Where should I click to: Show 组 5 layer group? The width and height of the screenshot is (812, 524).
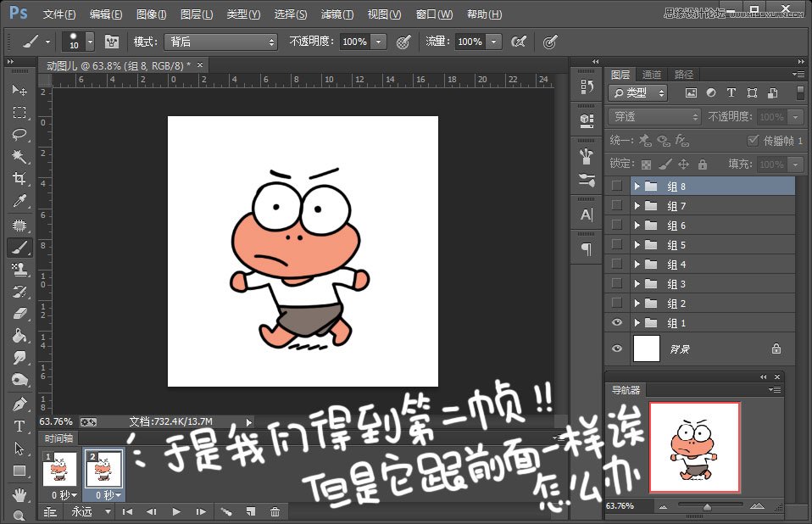tap(617, 244)
